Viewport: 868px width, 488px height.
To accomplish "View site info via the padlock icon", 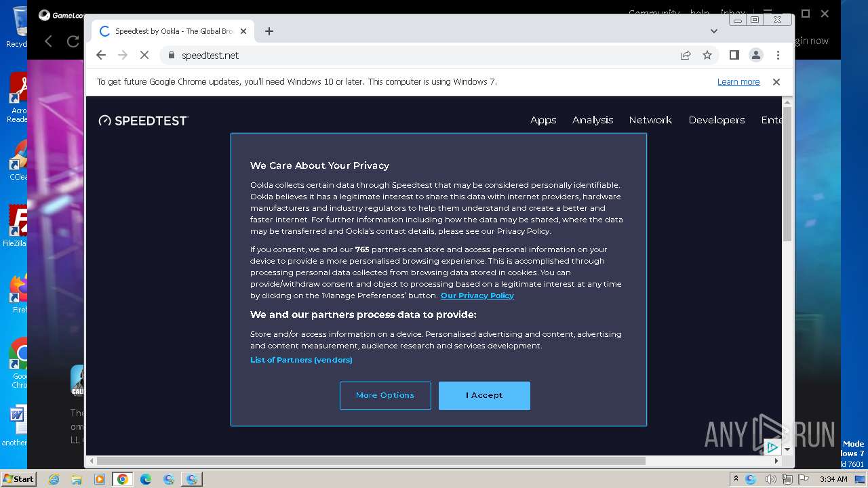I will coord(171,55).
